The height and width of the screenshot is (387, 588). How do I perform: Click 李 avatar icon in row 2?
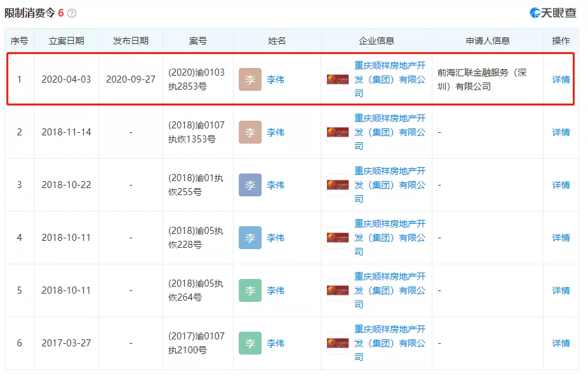click(x=250, y=132)
